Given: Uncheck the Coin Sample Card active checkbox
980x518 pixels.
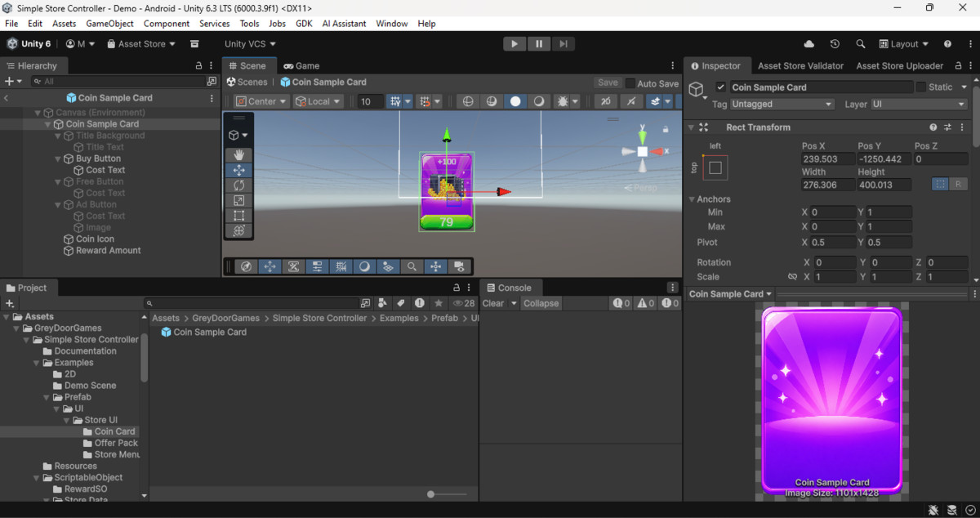Looking at the screenshot, I should [x=720, y=87].
